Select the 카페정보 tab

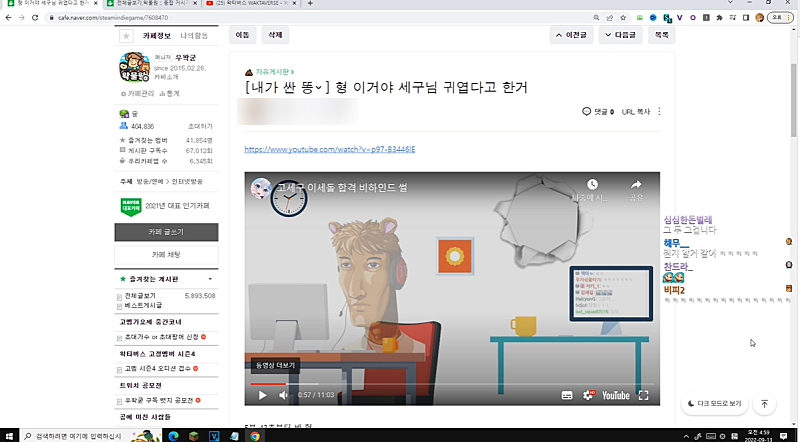pos(158,35)
